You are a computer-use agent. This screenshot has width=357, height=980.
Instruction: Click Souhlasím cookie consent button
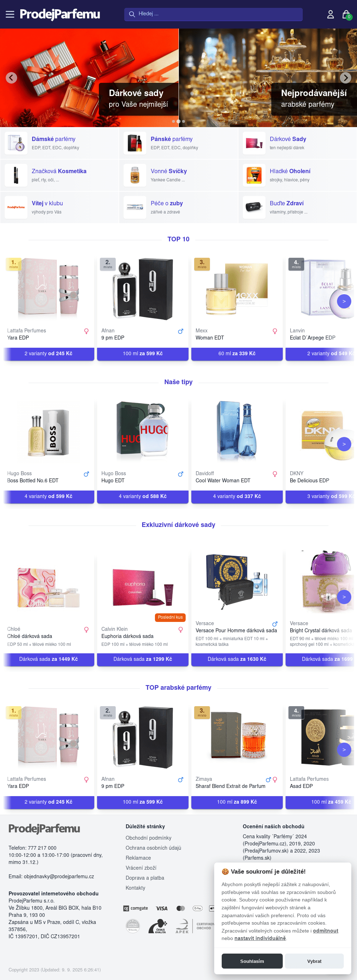pyautogui.click(x=252, y=961)
